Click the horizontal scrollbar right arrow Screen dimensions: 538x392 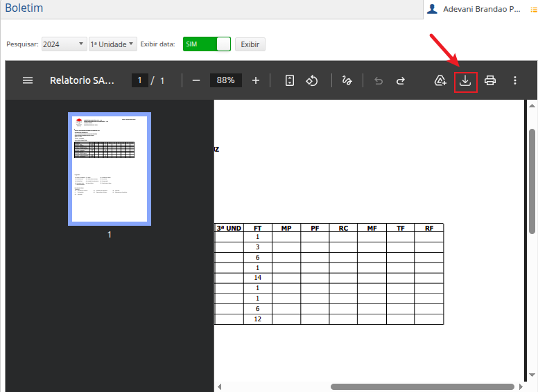point(521,387)
